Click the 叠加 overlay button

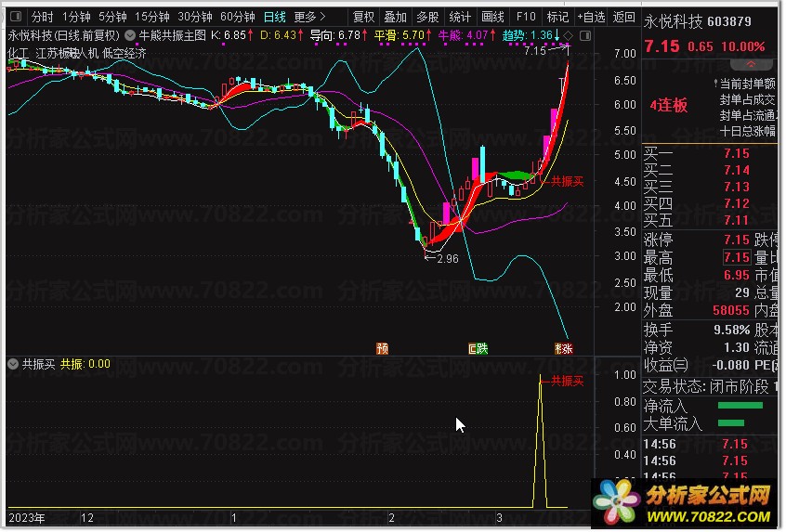(x=395, y=17)
